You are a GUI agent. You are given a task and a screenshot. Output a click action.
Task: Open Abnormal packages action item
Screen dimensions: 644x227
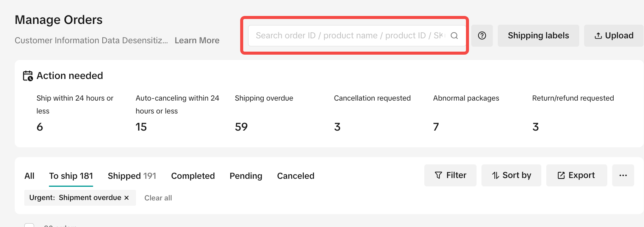[x=466, y=98]
